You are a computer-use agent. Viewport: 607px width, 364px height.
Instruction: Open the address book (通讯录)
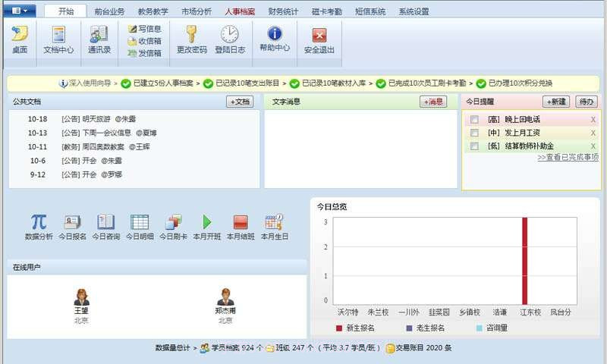pos(99,36)
